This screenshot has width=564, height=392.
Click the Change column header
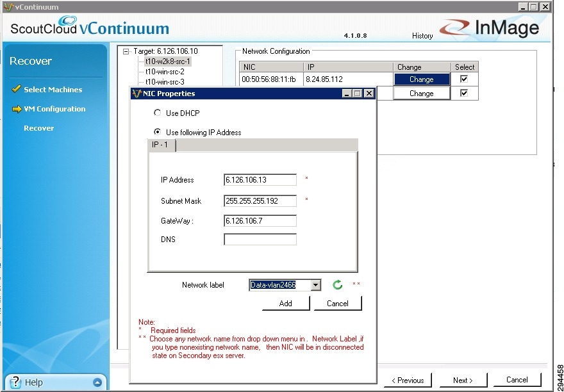[x=422, y=67]
